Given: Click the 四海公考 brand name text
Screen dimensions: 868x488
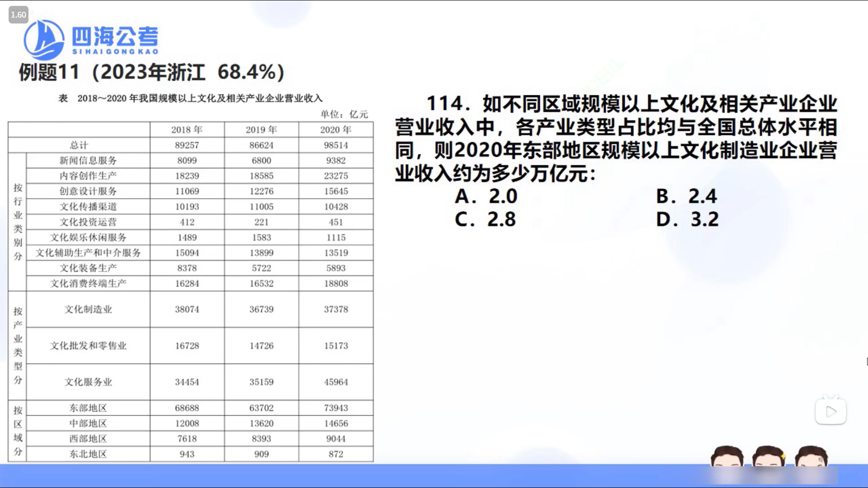Looking at the screenshot, I should (x=115, y=36).
